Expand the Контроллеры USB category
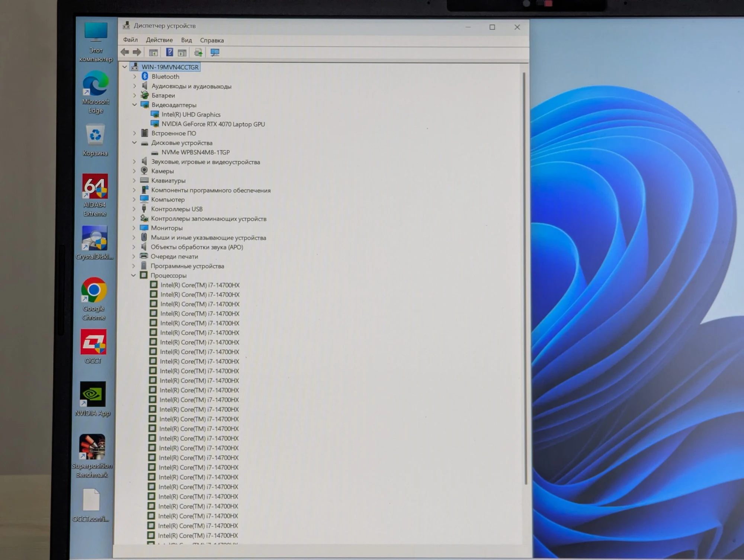 coord(134,209)
